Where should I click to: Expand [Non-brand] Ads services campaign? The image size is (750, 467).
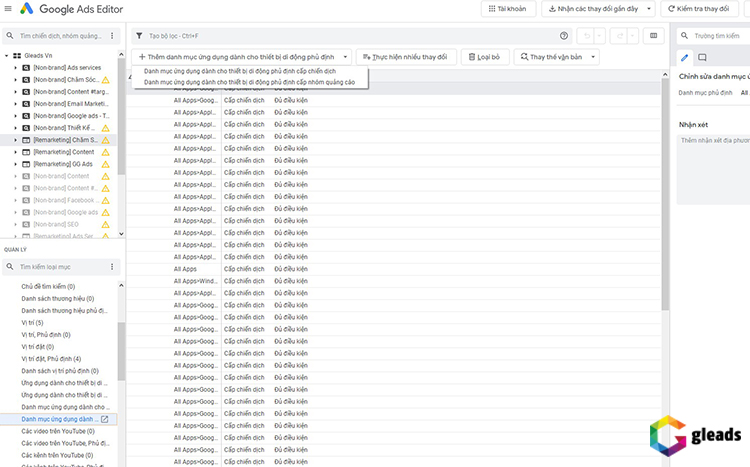[15, 67]
